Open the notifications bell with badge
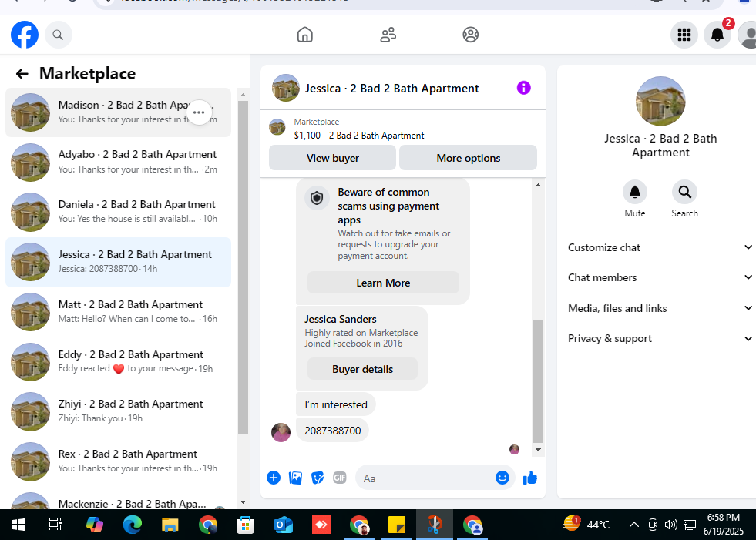Screen dimensions: 756x540 click(x=717, y=35)
